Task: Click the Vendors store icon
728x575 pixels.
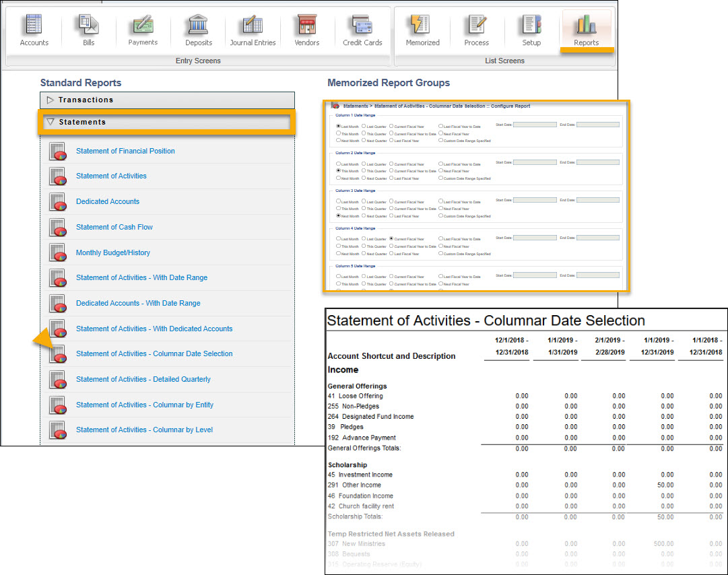Action: click(307, 30)
